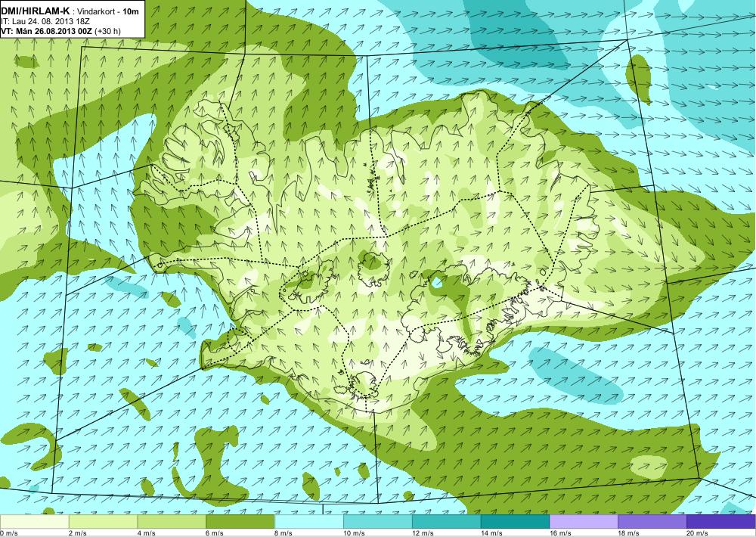Click the lavender 16–18 m/s legend swatch

tap(584, 522)
